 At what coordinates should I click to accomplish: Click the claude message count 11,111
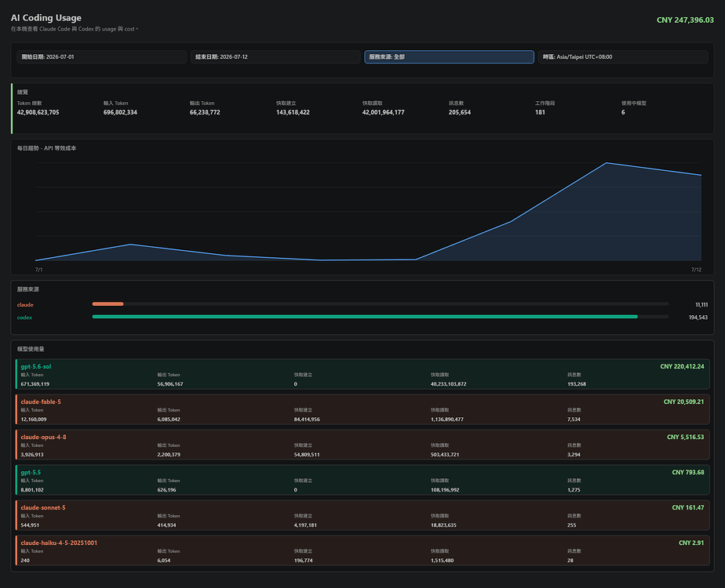(x=701, y=305)
